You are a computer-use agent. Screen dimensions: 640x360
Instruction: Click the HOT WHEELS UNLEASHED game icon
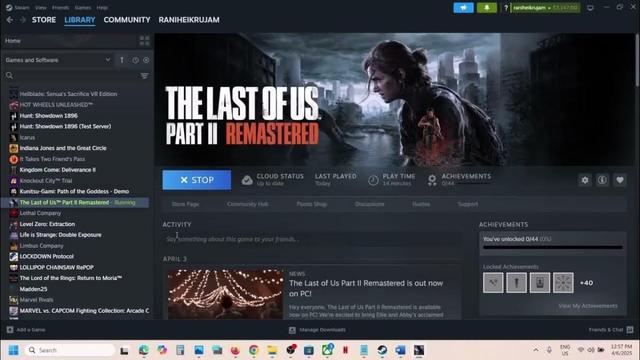point(13,104)
